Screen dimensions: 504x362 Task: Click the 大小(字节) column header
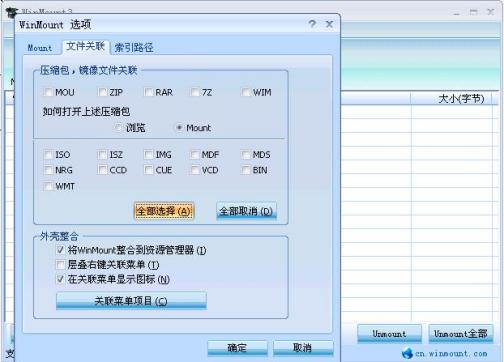461,99
